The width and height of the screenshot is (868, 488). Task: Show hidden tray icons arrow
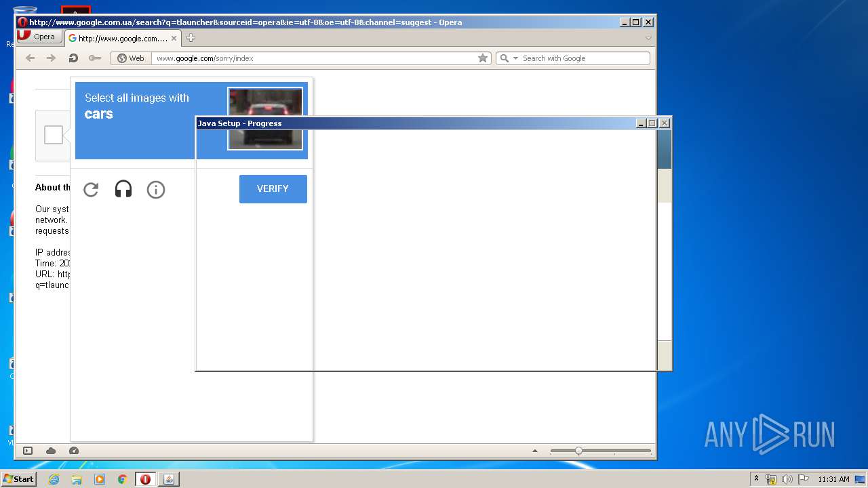(x=756, y=479)
